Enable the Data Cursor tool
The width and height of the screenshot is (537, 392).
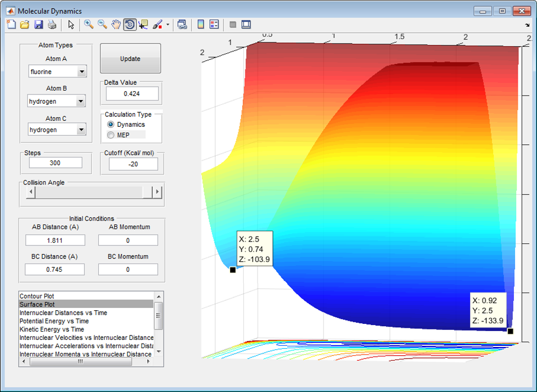(143, 24)
